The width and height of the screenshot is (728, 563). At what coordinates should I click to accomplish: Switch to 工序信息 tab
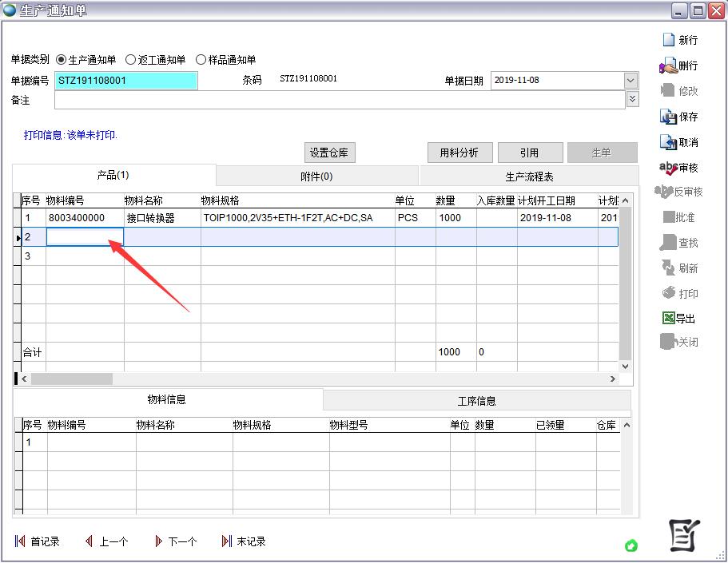pyautogui.click(x=476, y=401)
